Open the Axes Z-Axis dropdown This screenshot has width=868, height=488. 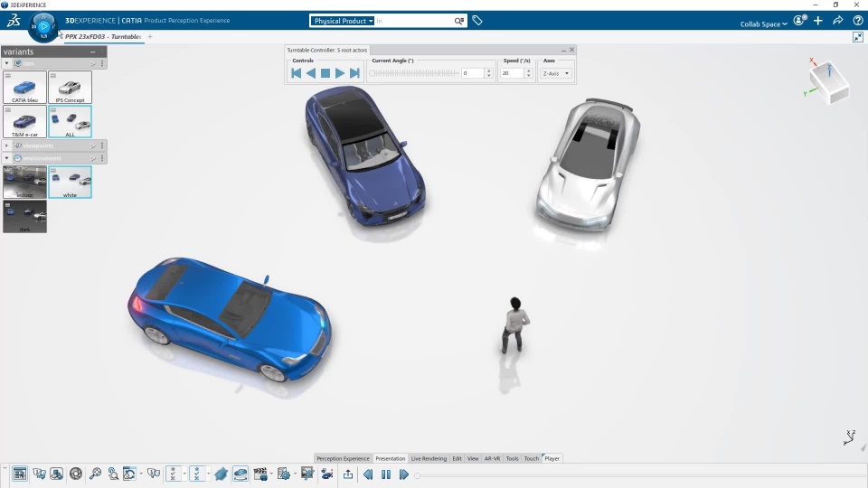[x=556, y=73]
